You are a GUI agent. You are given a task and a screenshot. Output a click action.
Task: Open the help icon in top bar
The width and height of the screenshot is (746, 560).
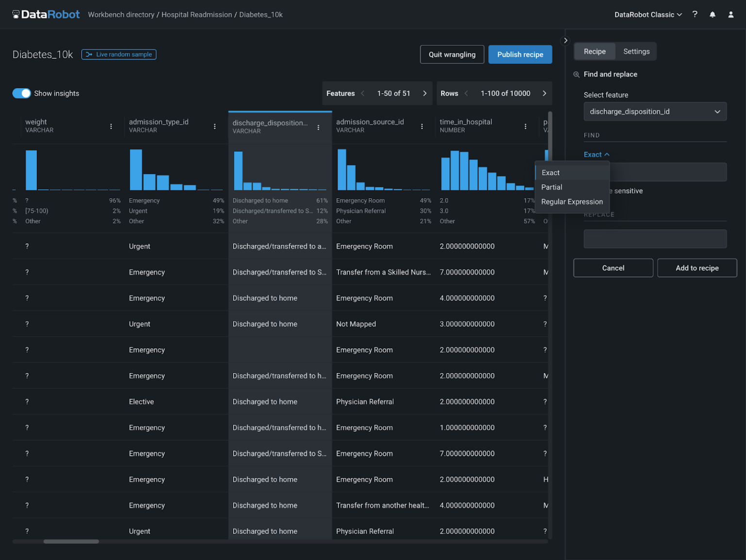coord(695,14)
